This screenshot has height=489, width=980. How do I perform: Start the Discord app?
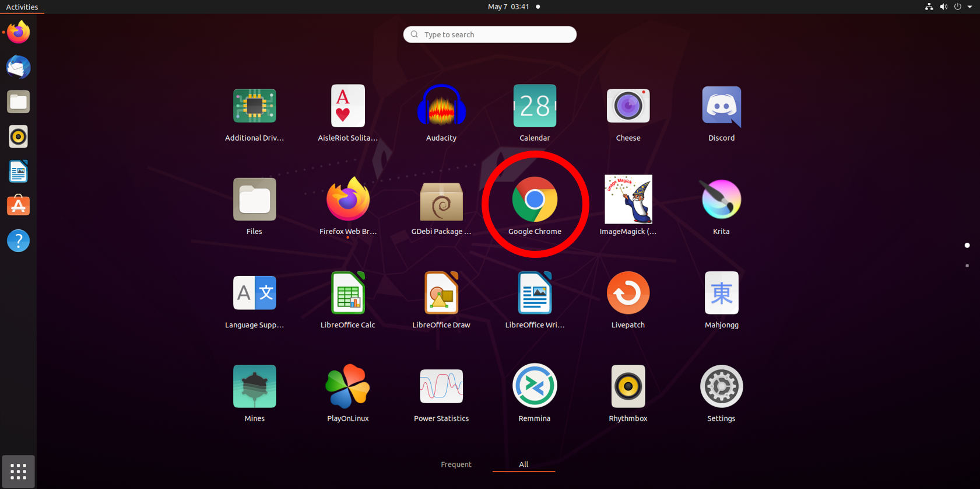tap(721, 107)
